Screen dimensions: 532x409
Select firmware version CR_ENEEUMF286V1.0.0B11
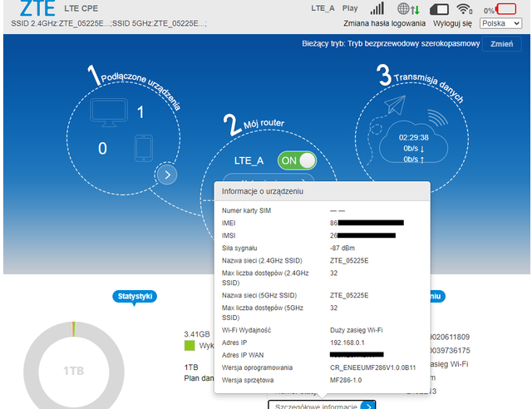point(373,367)
